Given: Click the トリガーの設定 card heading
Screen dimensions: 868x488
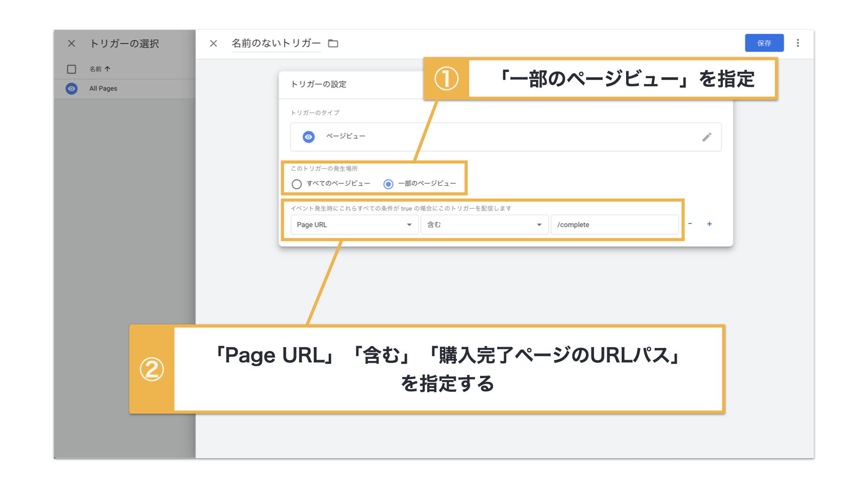Looking at the screenshot, I should point(319,84).
